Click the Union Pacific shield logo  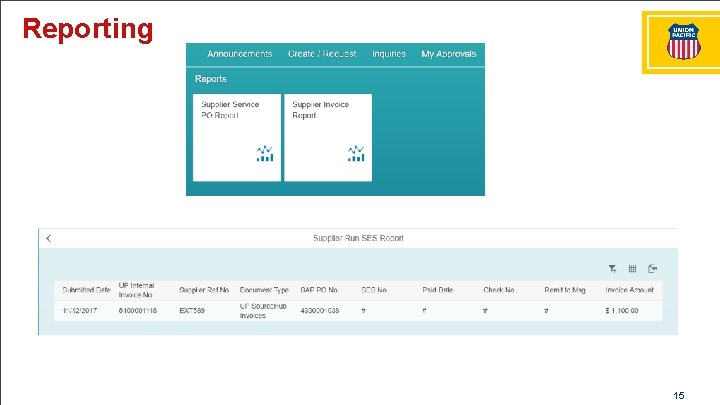point(684,42)
